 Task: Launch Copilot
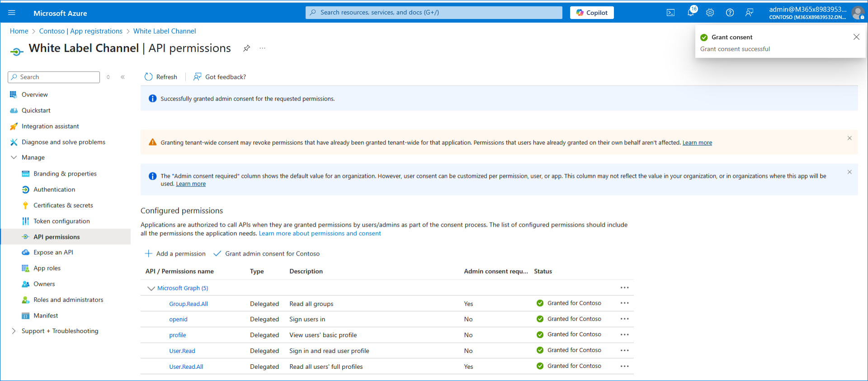592,13
